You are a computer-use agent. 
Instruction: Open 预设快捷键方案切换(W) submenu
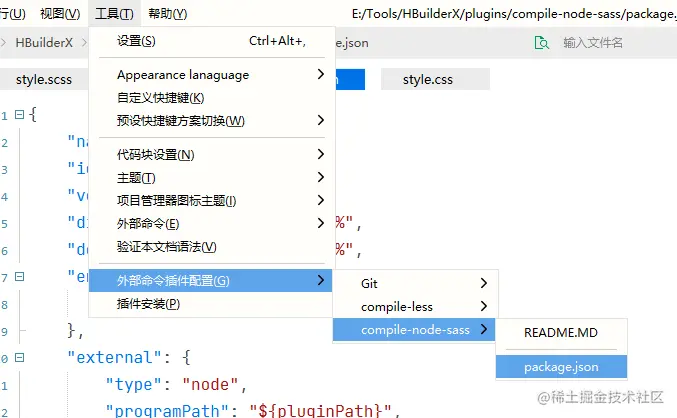coord(212,120)
